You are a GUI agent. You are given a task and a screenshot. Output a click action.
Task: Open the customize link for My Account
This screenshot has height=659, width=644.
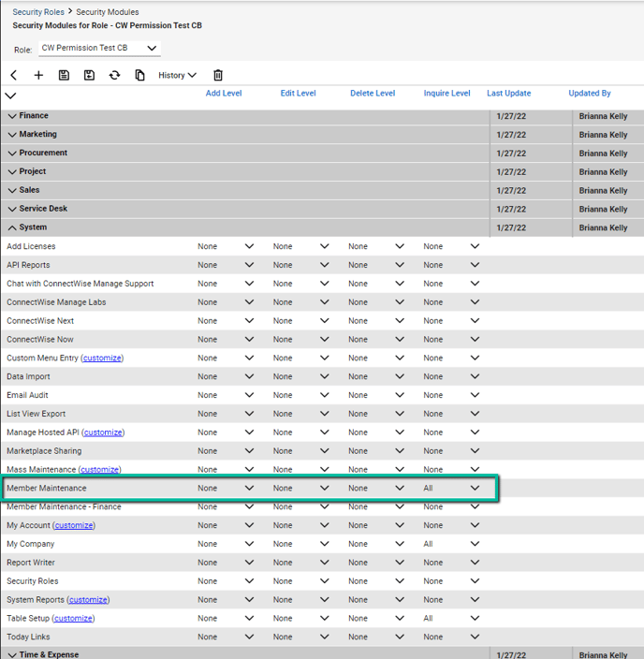pyautogui.click(x=74, y=525)
